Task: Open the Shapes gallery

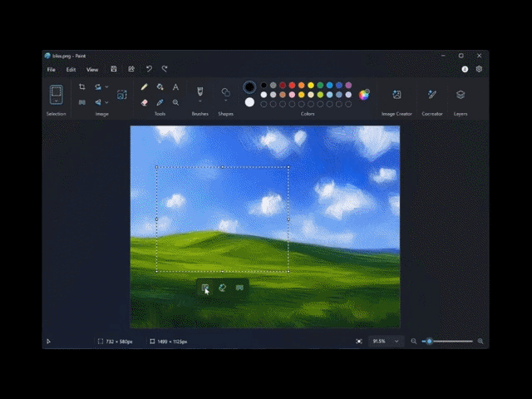Action: click(x=225, y=92)
